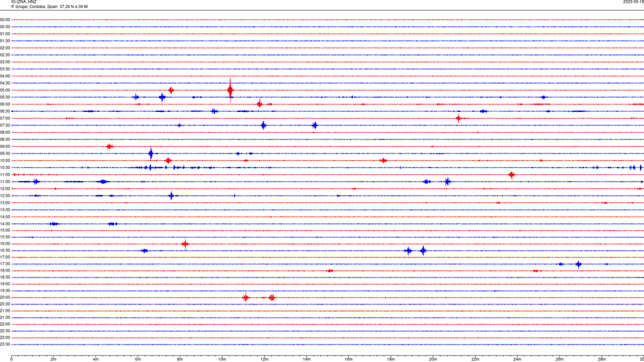Click the 'P. Iznajar, Cordoba, Spain' location text
This screenshot has width=644, height=362.
(x=34, y=7)
